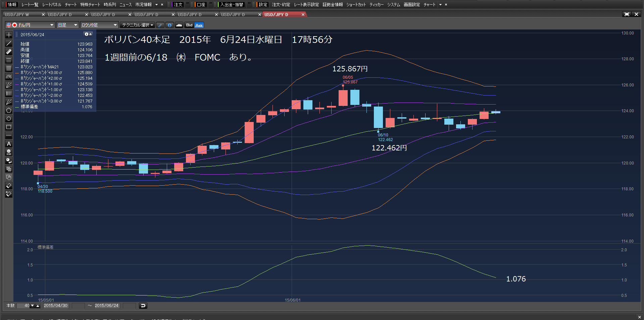This screenshot has height=320, width=644.
Task: Click the end date 2015/06/24 field
Action: [106, 306]
